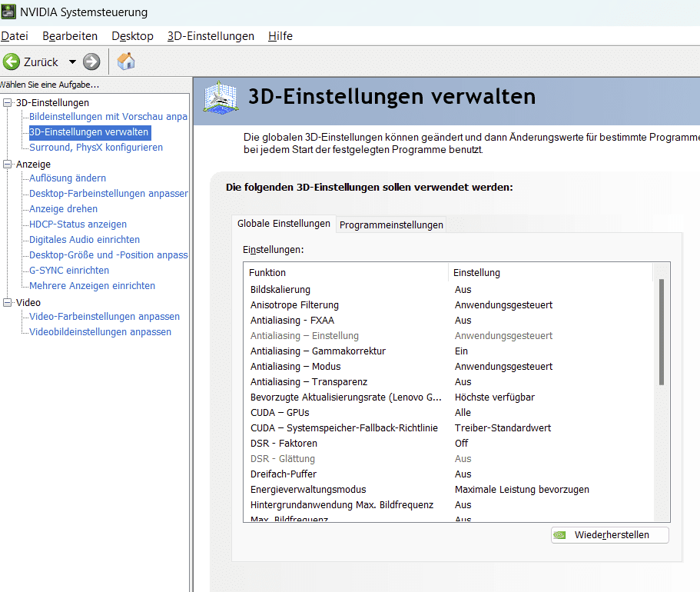Open the 3D-Einstellungen menu

point(211,36)
